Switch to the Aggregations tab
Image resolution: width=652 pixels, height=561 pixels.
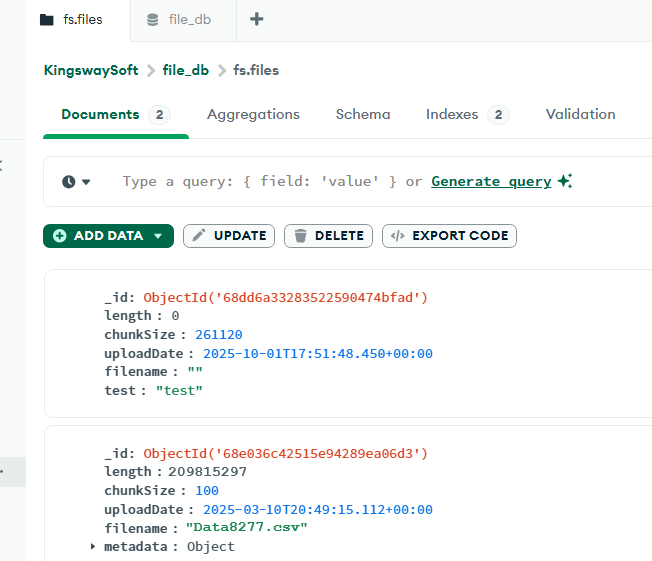pyautogui.click(x=253, y=114)
